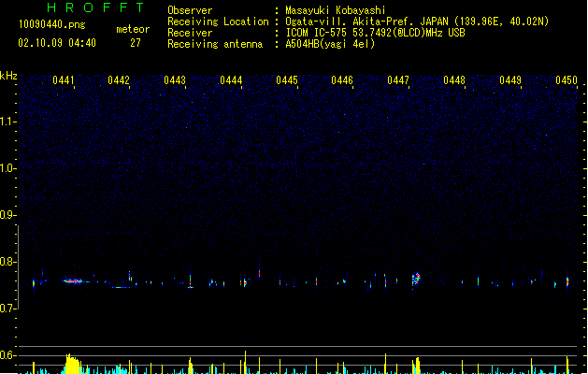
Task: Click the 0443 time marker
Action: [x=175, y=80]
